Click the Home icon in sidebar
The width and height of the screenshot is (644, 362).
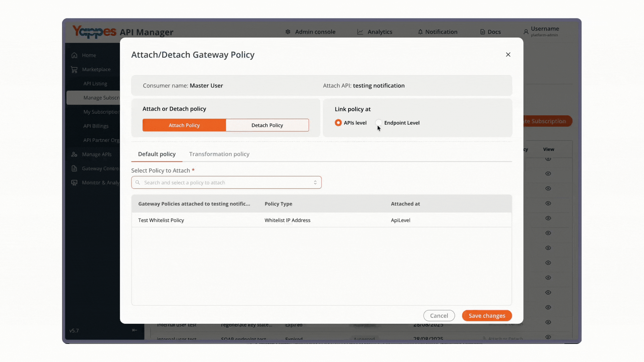[x=74, y=55]
